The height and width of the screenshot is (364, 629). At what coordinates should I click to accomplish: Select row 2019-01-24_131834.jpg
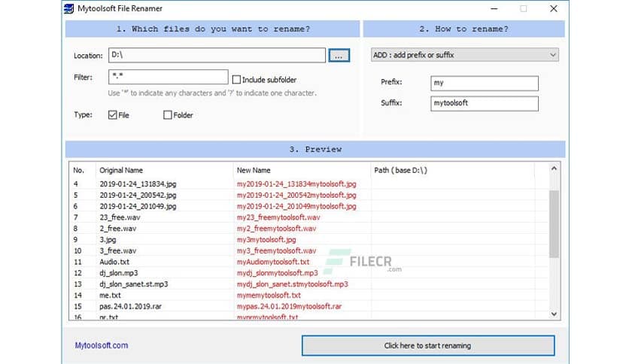tap(309, 184)
